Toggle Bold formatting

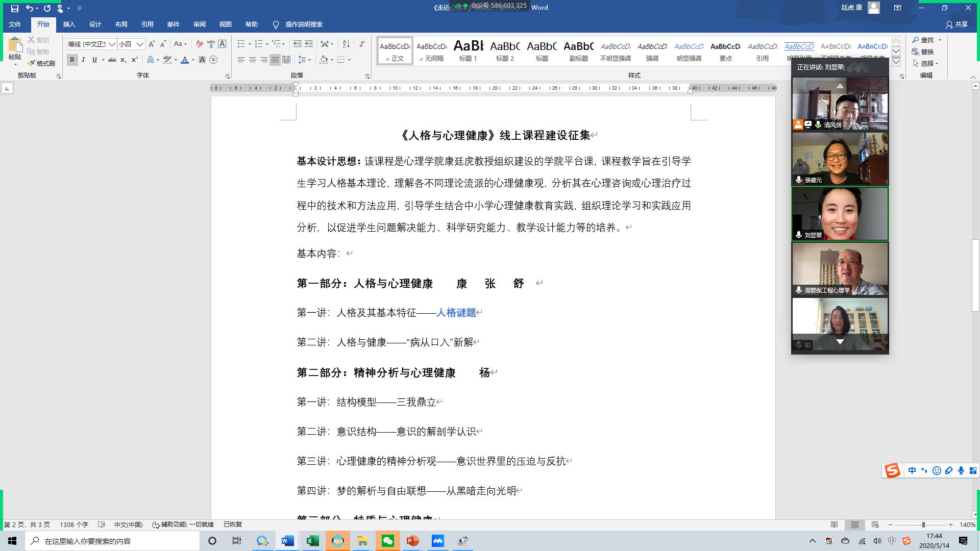pos(72,60)
